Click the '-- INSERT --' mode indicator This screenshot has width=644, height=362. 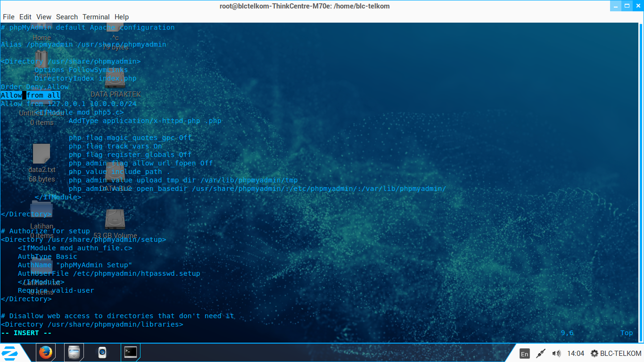[26, 333]
